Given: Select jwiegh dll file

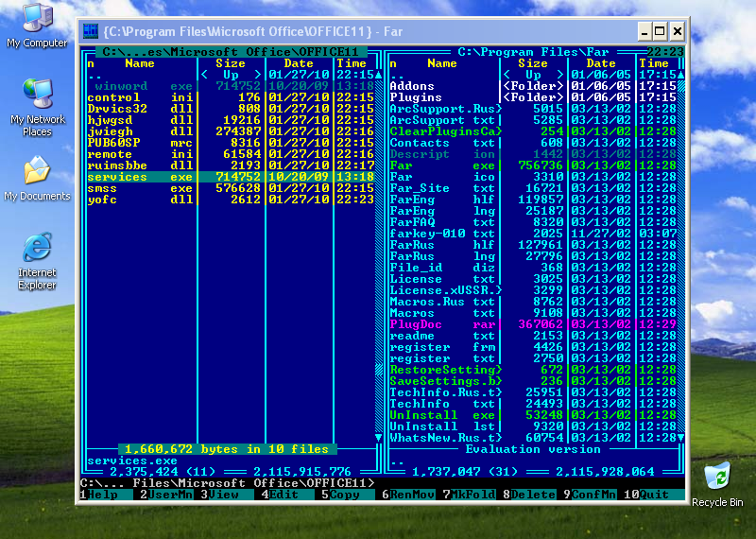Looking at the screenshot, I should (x=231, y=131).
